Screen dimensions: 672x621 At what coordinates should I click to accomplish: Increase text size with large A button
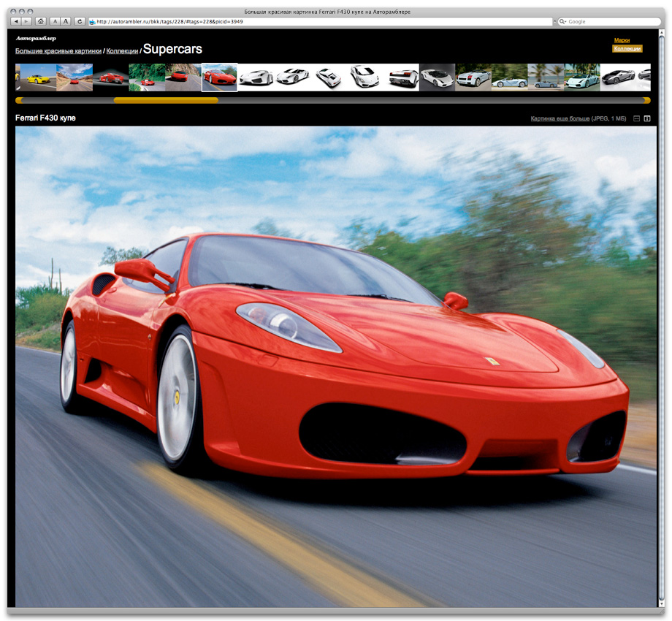pos(66,21)
